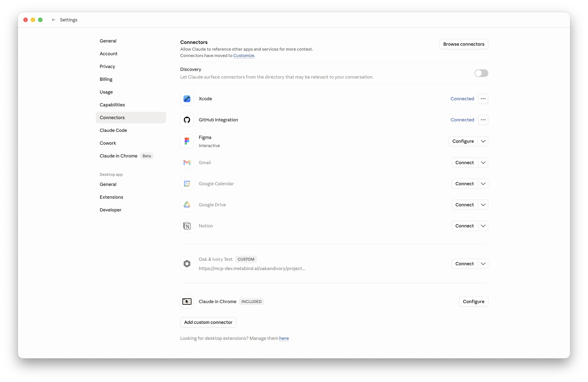Open the Privacy settings page
This screenshot has width=588, height=382.
[x=131, y=66]
